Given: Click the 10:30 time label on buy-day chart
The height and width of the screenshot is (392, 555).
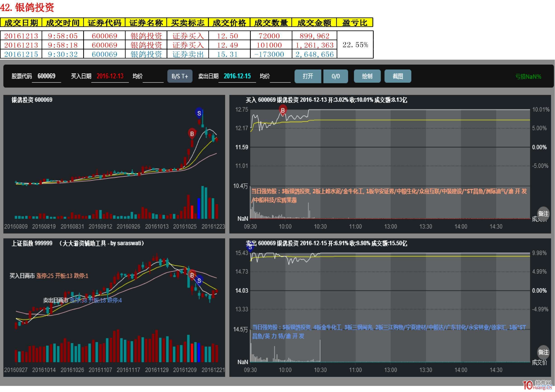Looking at the screenshot, I should 320,227.
